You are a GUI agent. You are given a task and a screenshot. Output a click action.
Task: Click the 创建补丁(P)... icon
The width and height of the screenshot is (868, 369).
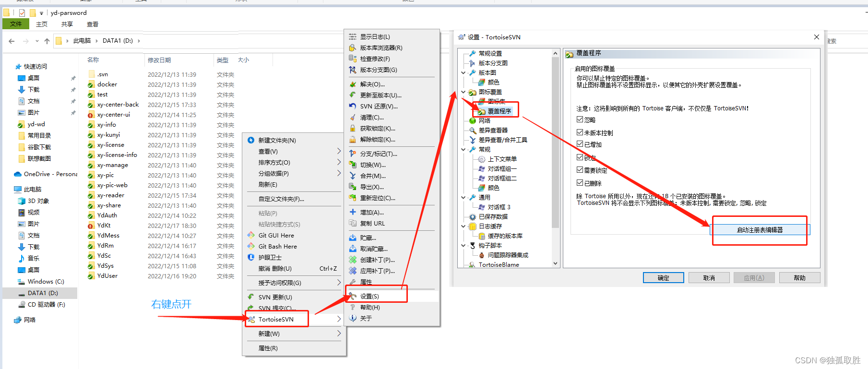coord(353,260)
